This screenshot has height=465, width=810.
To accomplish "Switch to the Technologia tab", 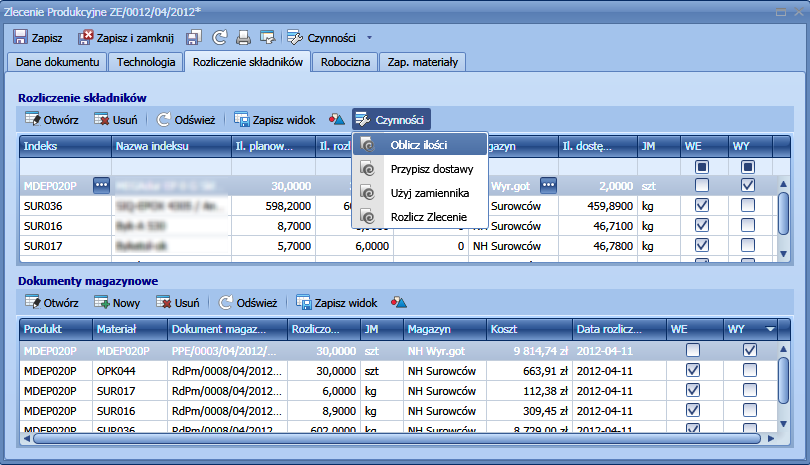I will [145, 62].
